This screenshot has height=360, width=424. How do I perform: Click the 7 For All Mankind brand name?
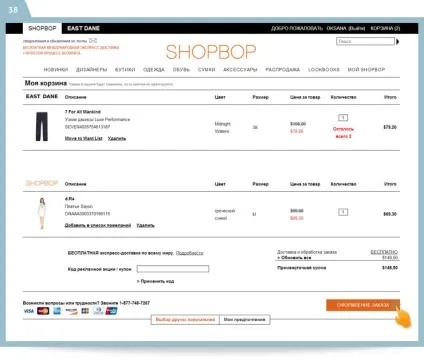tap(83, 112)
